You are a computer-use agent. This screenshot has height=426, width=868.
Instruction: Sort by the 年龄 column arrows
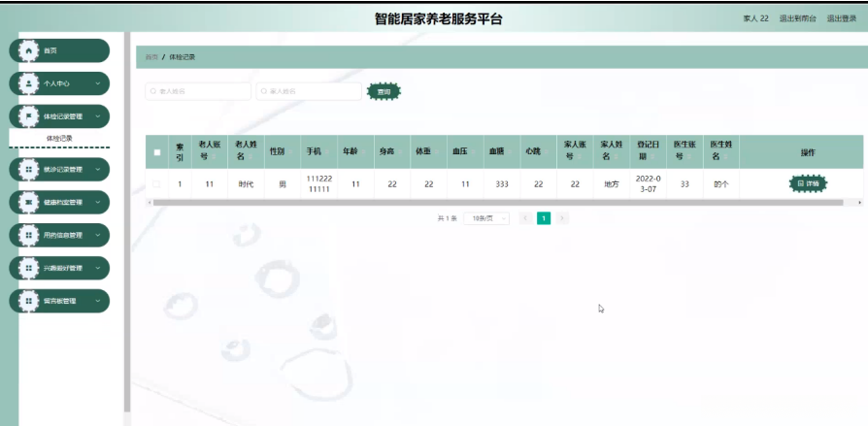click(x=363, y=152)
